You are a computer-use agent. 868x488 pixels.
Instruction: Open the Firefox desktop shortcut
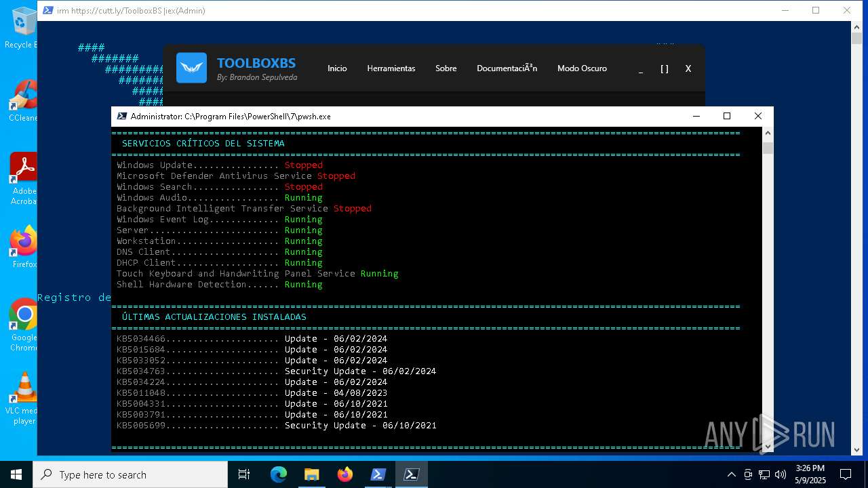(x=24, y=247)
